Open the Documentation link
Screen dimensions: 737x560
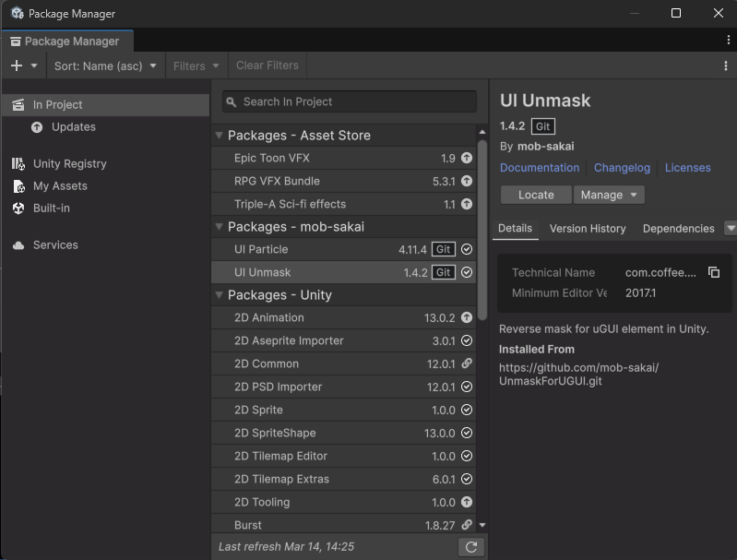click(539, 168)
